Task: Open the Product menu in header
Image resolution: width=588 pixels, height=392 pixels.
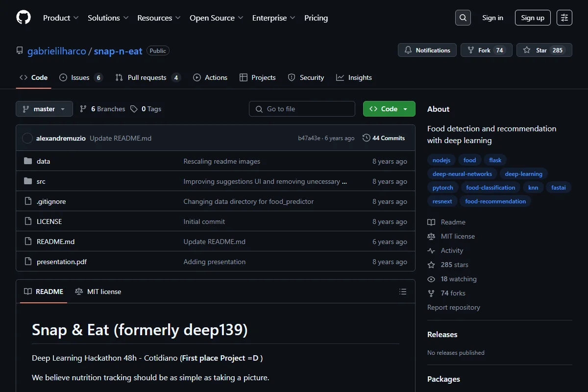Action: coord(61,18)
